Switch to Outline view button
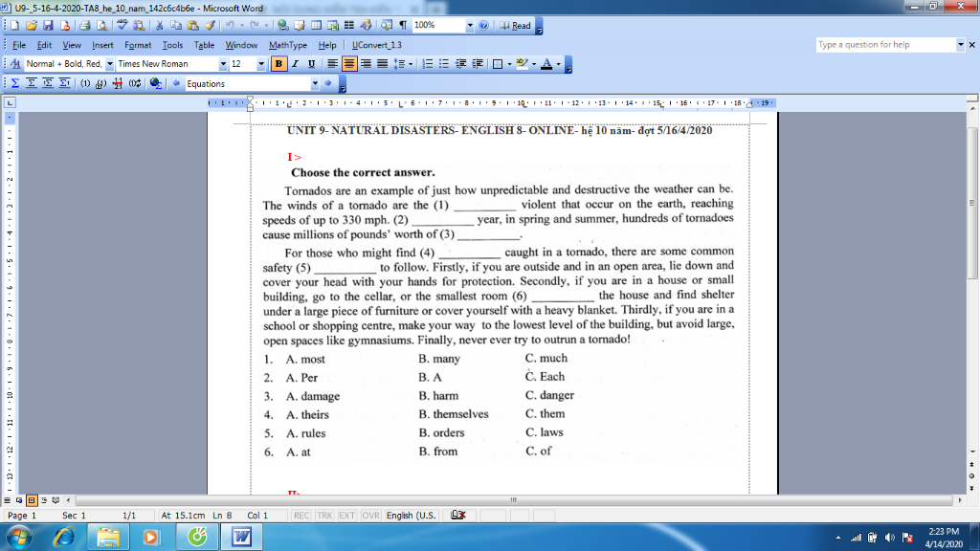980x551 pixels. 44,500
